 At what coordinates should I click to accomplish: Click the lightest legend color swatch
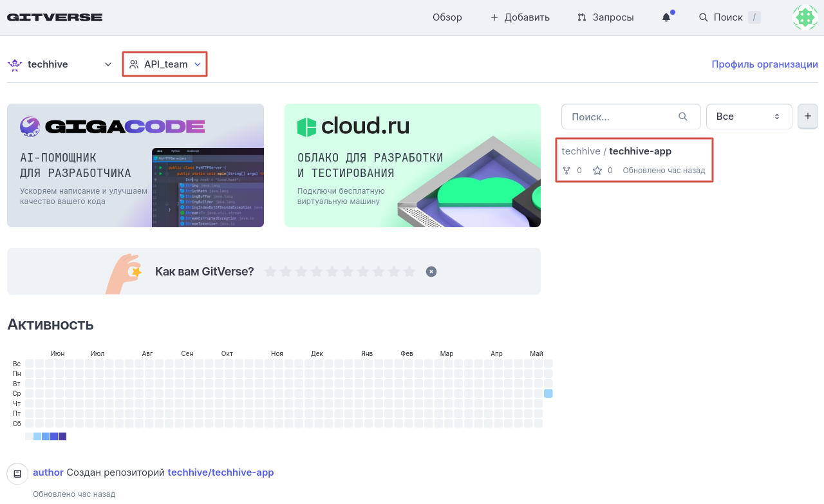[29, 436]
